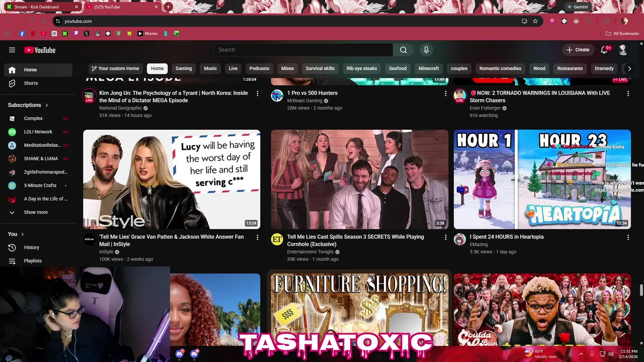
Task: Open the YouTube bookmark icon in the bookmarks bar
Action: [x=43, y=34]
